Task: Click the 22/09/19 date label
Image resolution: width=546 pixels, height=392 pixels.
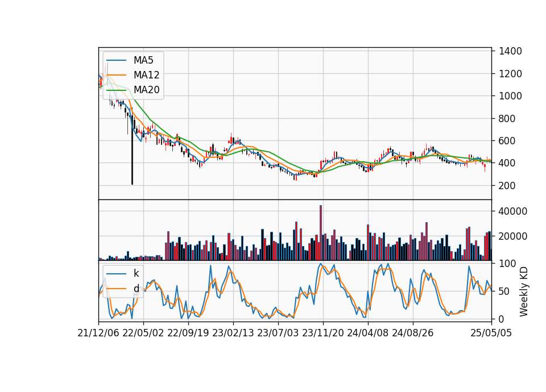Action: point(188,333)
